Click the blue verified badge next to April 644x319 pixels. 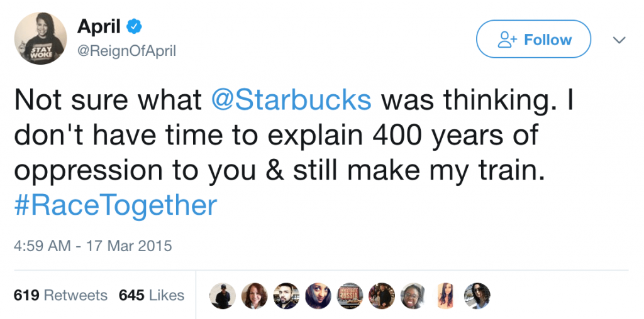pyautogui.click(x=134, y=28)
